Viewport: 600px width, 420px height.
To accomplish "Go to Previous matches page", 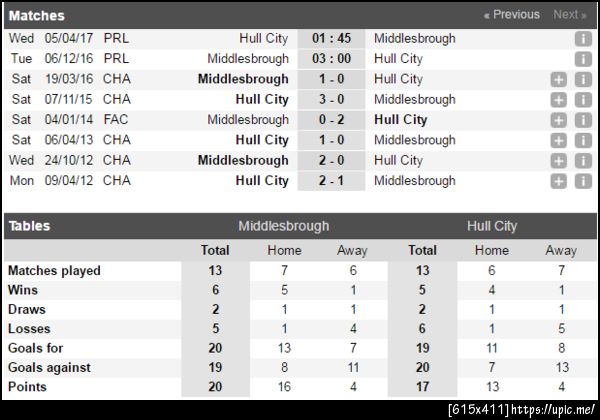I will coord(511,15).
